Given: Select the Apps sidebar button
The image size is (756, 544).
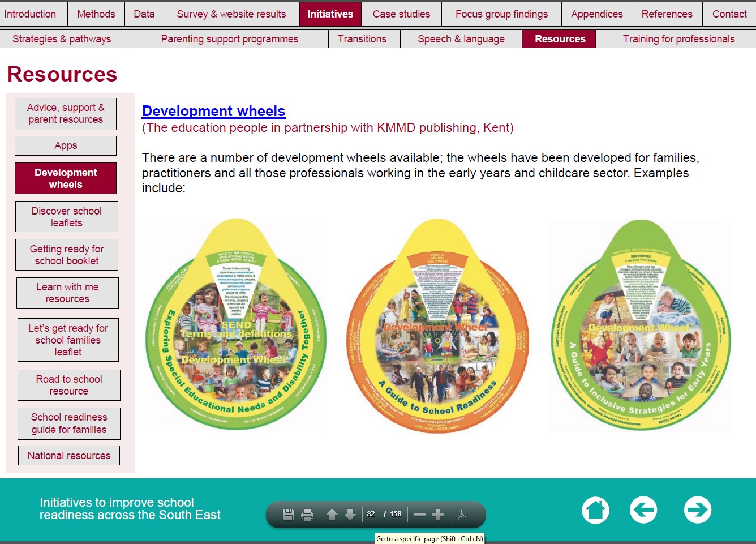Looking at the screenshot, I should click(66, 145).
